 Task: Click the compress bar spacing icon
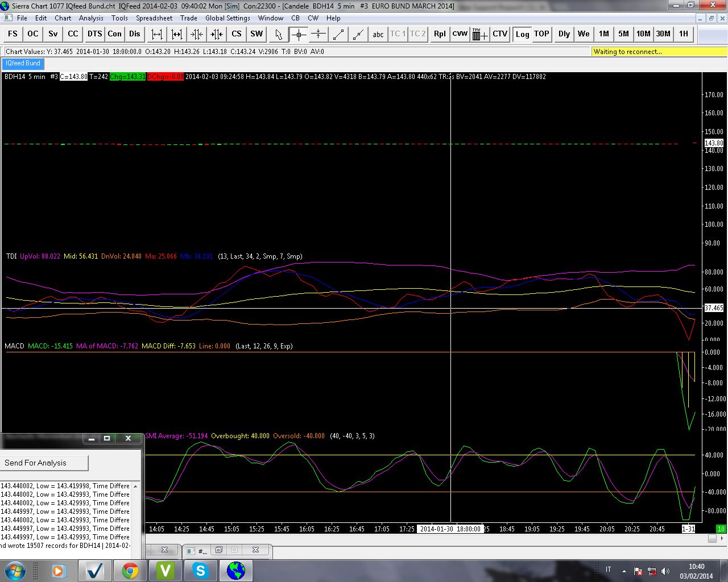click(196, 34)
